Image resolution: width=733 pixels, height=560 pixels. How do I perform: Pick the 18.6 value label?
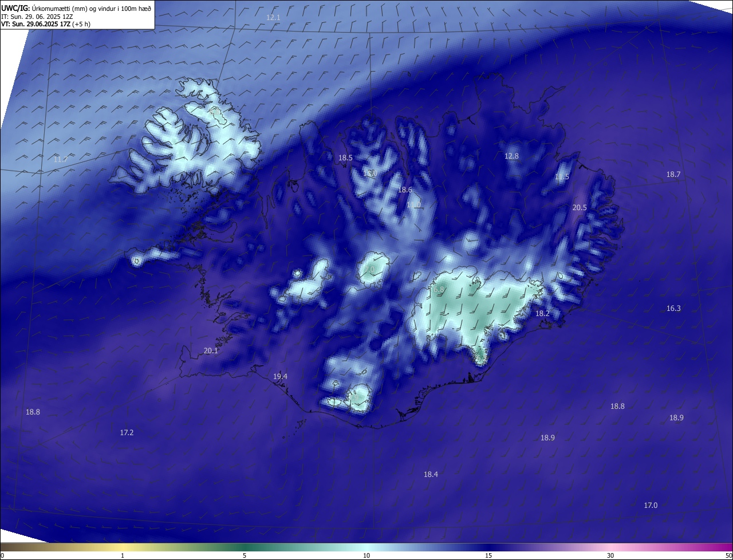click(405, 190)
